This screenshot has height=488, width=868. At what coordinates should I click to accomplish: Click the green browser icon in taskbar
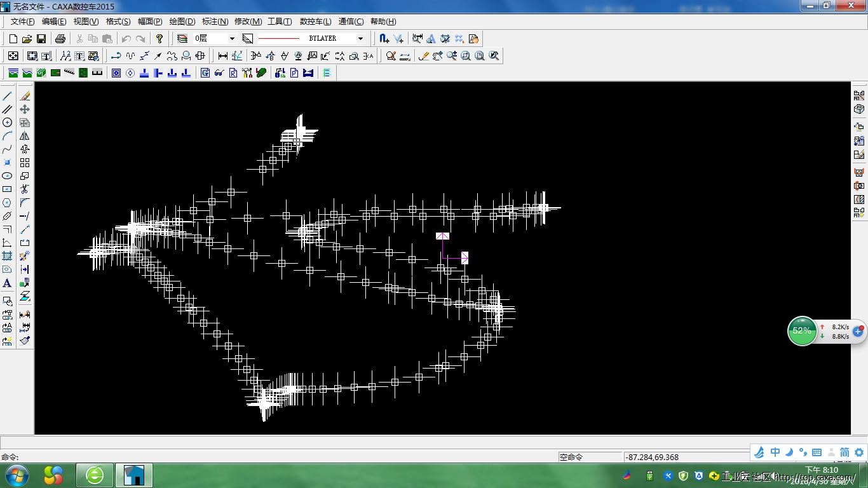pyautogui.click(x=95, y=475)
